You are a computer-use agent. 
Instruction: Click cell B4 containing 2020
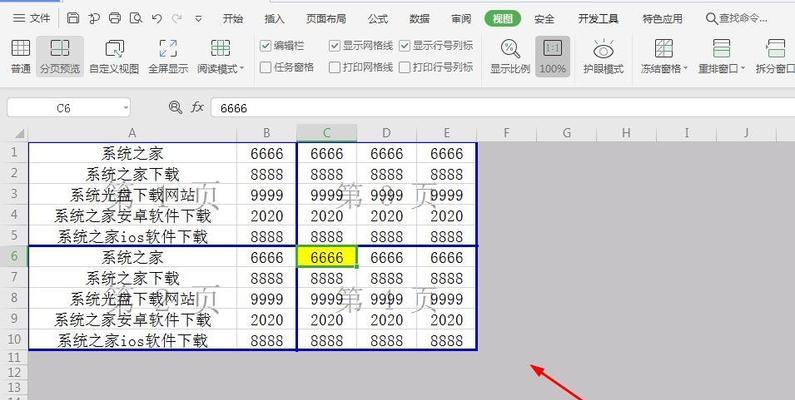pyautogui.click(x=267, y=216)
